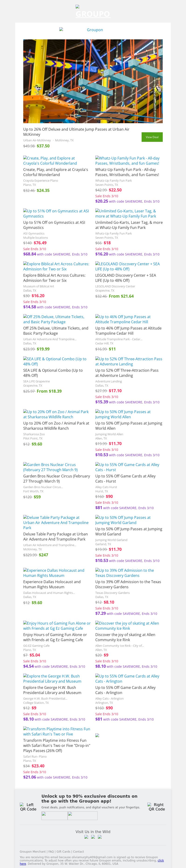Click the first app download badge
Image resolution: width=186 pixels, height=868 pixels.
(54, 815)
